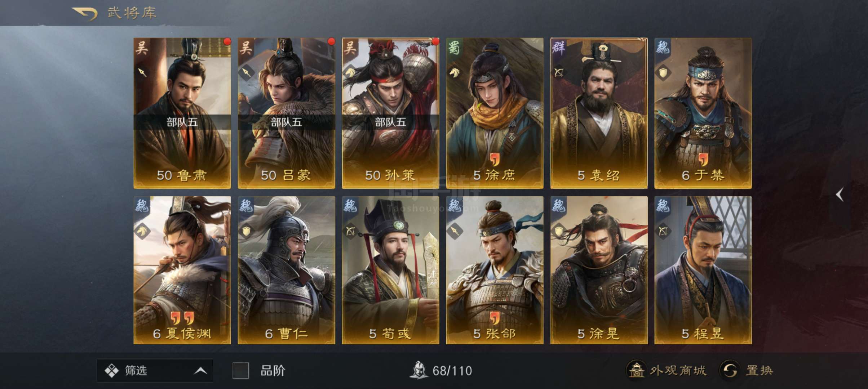868x389 pixels.
Task: Click the spear troop icon on 张郃 card
Action: click(455, 231)
